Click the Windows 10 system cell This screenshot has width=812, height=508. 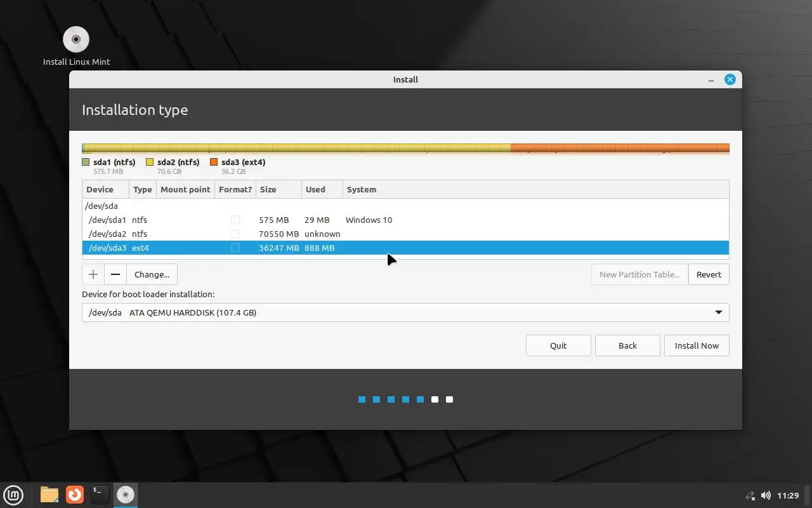(369, 220)
